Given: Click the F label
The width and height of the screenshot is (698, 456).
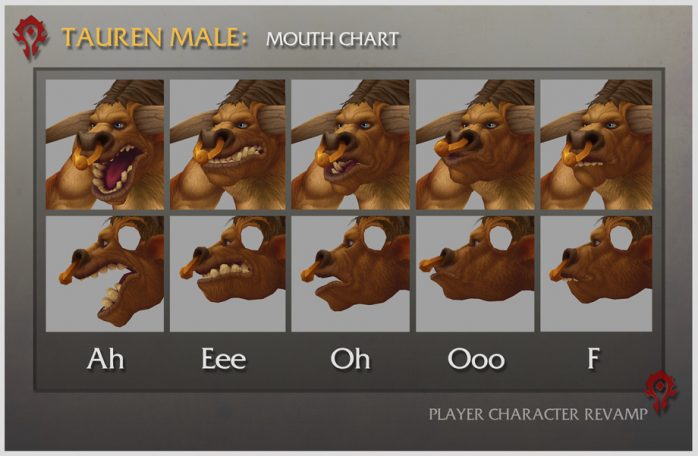Looking at the screenshot, I should point(593,358).
